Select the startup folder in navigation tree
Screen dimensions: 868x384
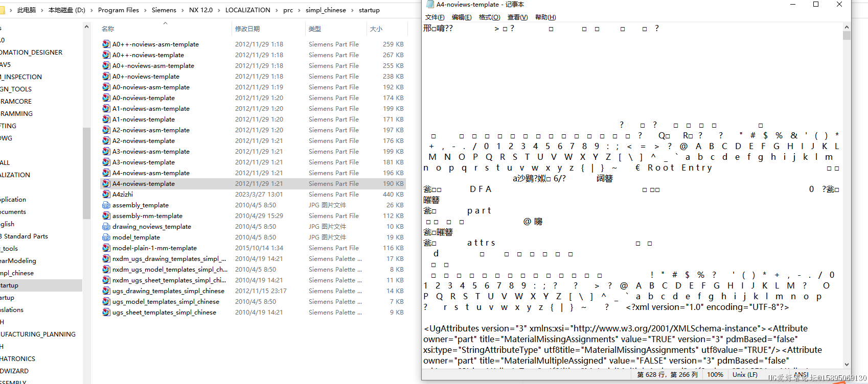coord(41,285)
